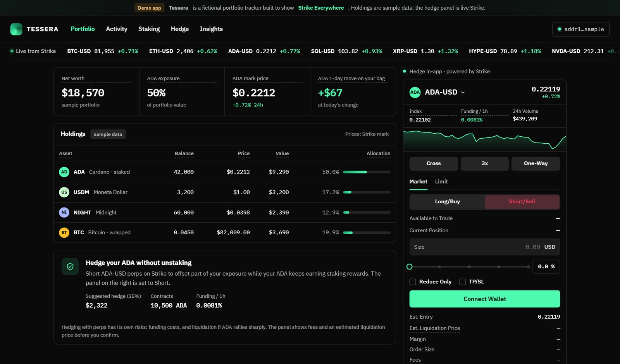Open the Activity nav item
The image size is (620, 364).
(x=117, y=29)
